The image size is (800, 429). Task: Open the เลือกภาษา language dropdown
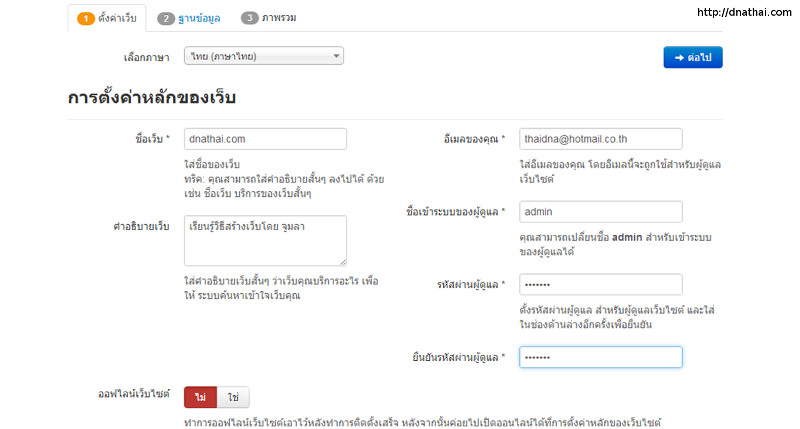[264, 57]
